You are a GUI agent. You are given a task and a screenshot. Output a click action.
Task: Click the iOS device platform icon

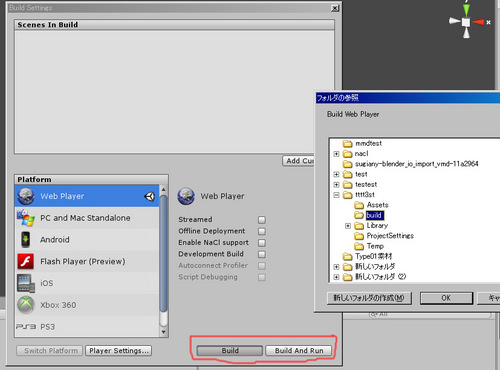tap(26, 283)
